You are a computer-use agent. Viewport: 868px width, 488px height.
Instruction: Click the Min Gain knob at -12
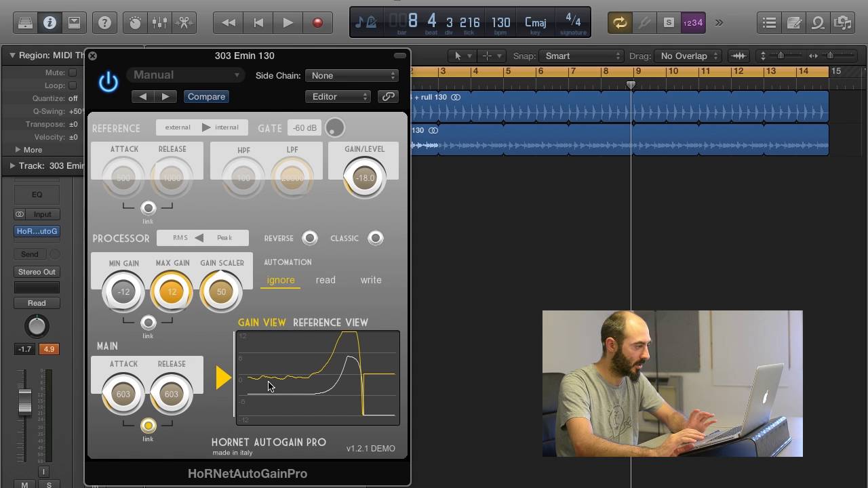(123, 292)
